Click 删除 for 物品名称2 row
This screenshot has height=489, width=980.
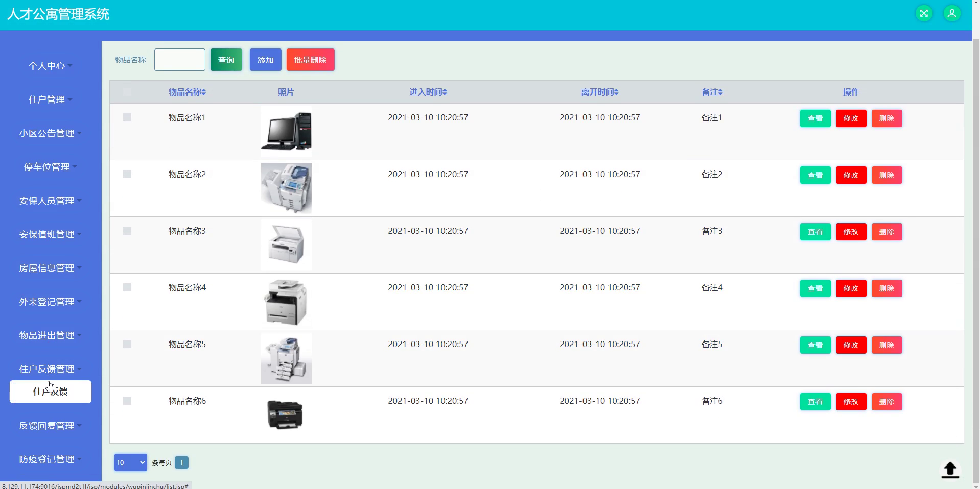[x=887, y=175]
